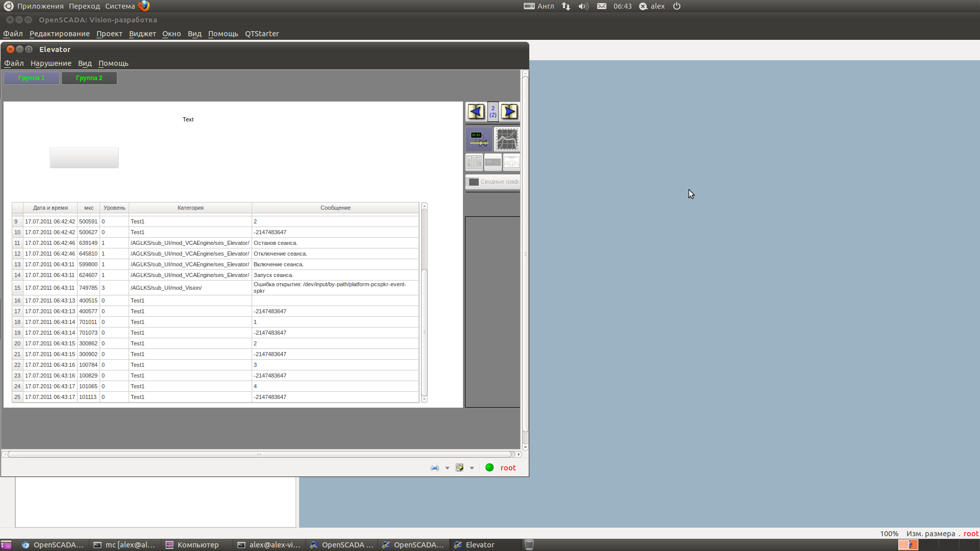Launch the Firefox browser from top panel
The height and width of the screenshot is (551, 980).
pyautogui.click(x=144, y=6)
